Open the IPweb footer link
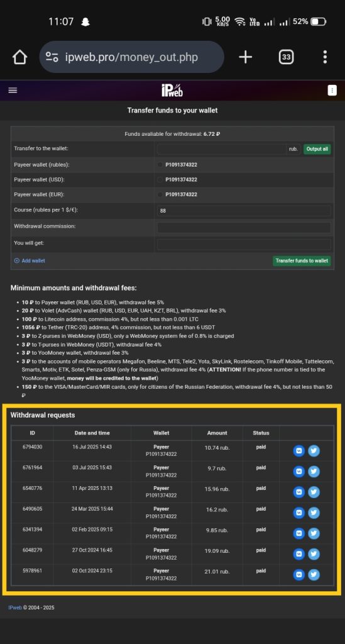Viewport: 345px width, 644px height. point(15,608)
